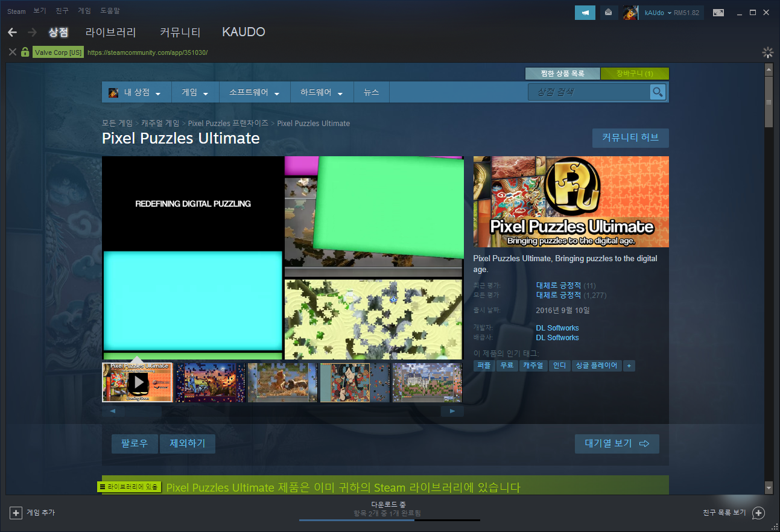Open the announcements megaphone icon
Screen dimensions: 780x532
coord(585,13)
